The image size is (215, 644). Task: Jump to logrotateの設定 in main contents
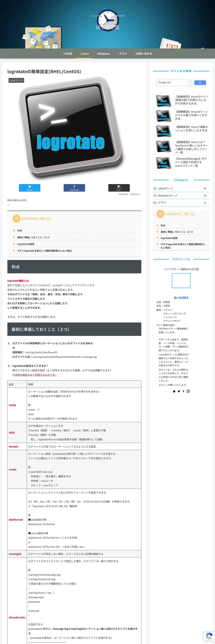tap(26, 244)
